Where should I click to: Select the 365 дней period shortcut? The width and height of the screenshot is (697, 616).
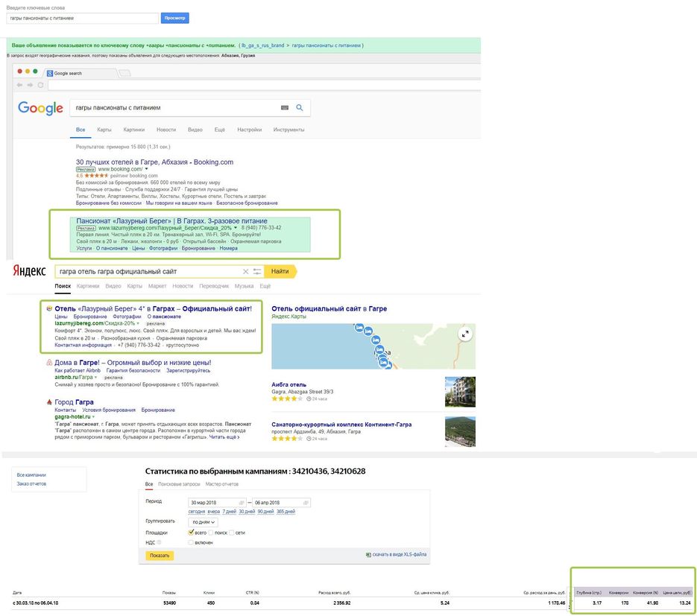[286, 512]
